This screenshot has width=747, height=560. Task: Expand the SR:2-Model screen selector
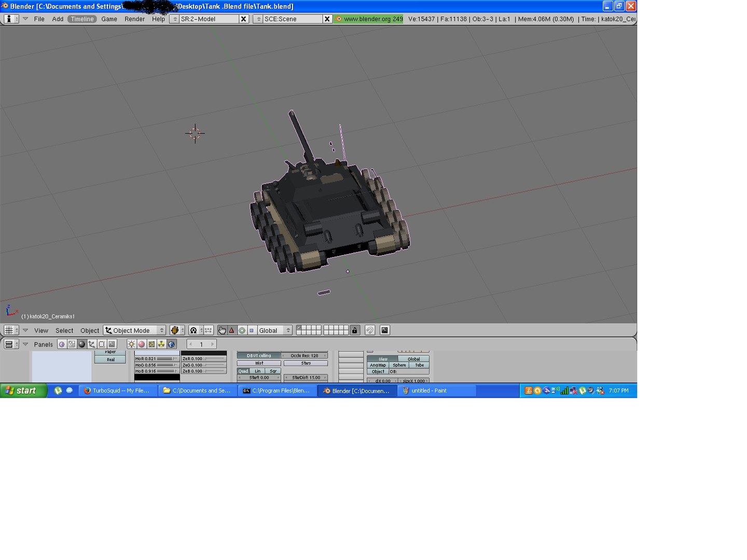(x=175, y=19)
